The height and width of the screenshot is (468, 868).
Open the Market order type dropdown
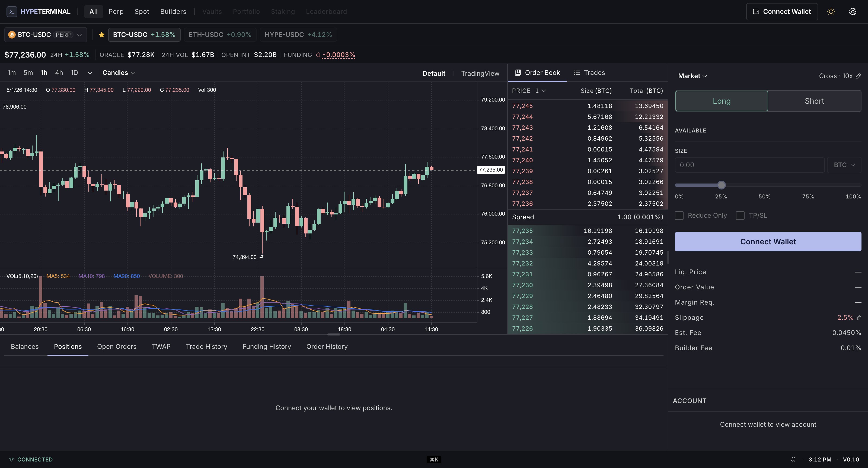pyautogui.click(x=692, y=76)
